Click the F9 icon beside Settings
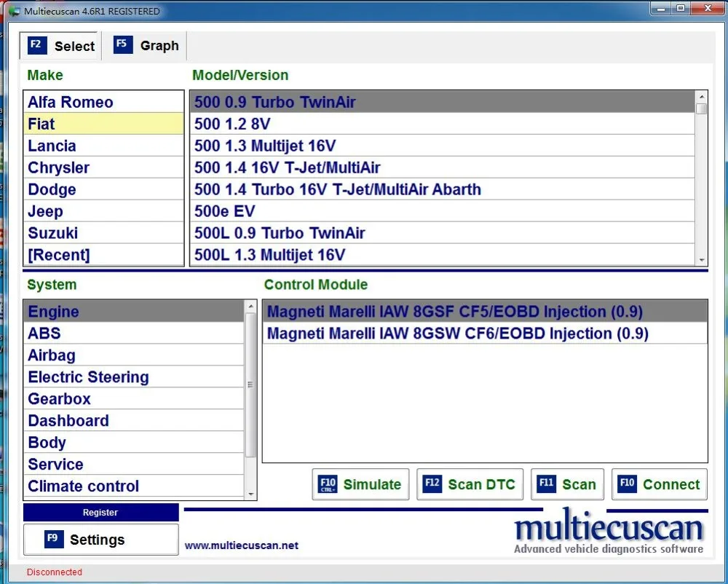 [x=55, y=539]
